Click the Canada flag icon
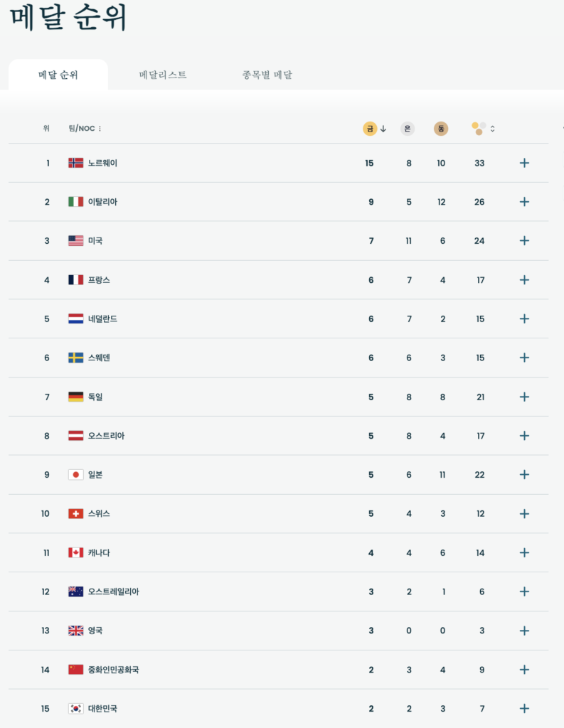 coord(76,552)
